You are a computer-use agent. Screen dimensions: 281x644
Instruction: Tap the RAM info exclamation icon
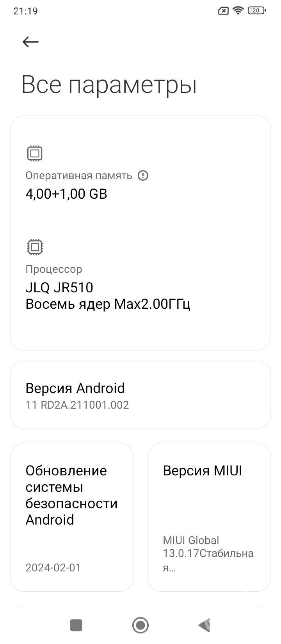143,176
